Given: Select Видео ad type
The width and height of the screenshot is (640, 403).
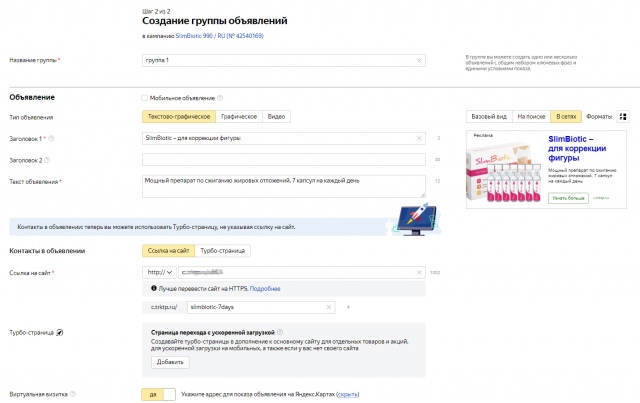Looking at the screenshot, I should coord(276,117).
